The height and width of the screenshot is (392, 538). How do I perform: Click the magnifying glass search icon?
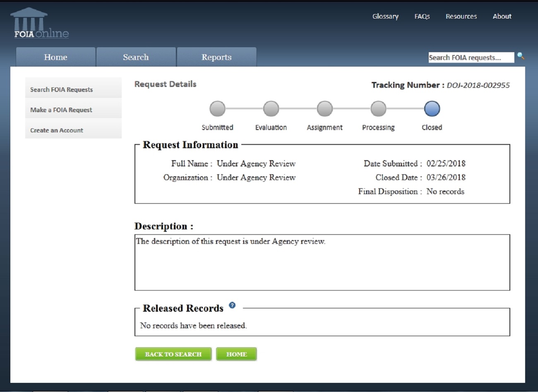point(521,56)
